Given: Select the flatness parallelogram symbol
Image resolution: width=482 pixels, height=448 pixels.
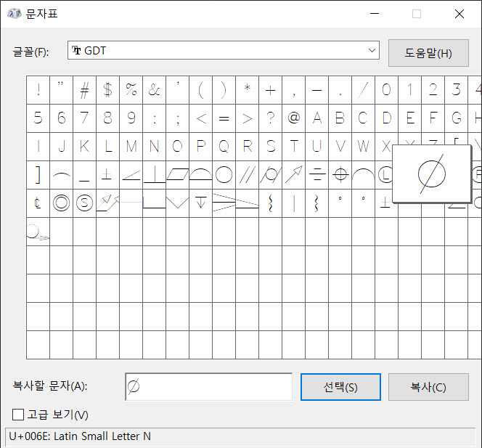Looking at the screenshot, I should coord(178,175).
